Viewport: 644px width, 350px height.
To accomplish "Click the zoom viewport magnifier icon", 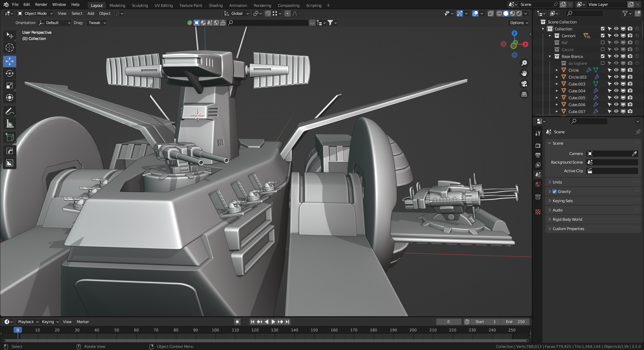I will [x=524, y=63].
